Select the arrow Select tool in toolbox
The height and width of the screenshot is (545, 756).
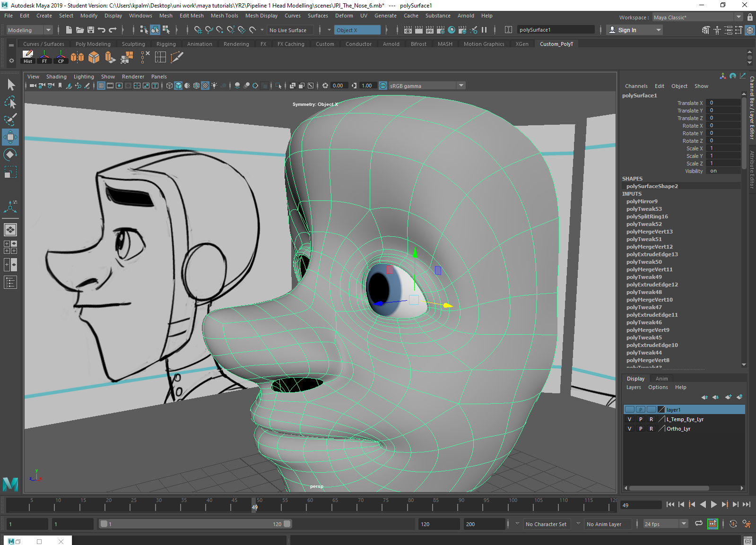11,85
